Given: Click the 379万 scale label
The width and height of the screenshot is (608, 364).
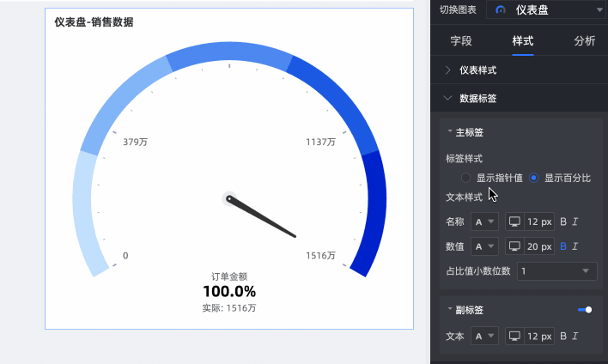Looking at the screenshot, I should pos(136,142).
